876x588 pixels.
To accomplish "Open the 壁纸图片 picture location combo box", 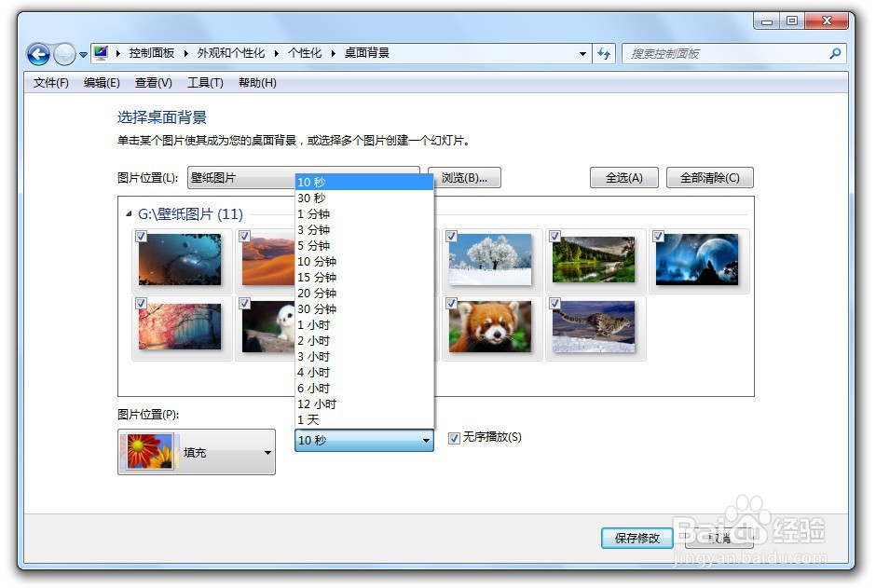I will (x=304, y=178).
